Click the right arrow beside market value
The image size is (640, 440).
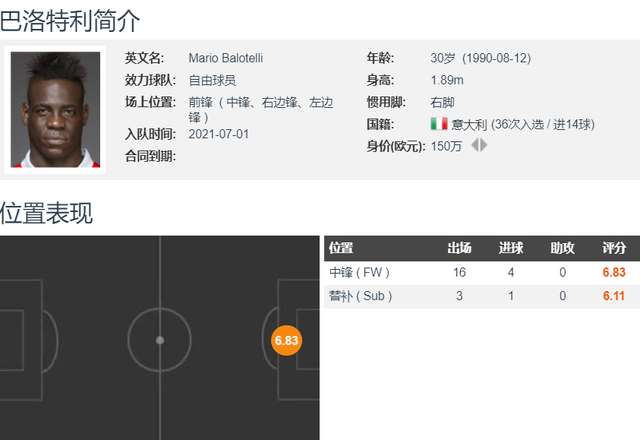484,145
